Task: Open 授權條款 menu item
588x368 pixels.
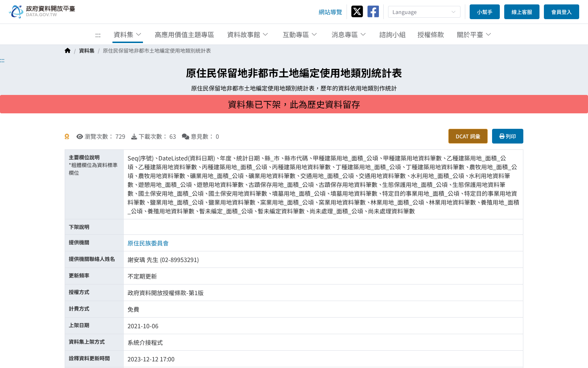Action: pos(431,35)
